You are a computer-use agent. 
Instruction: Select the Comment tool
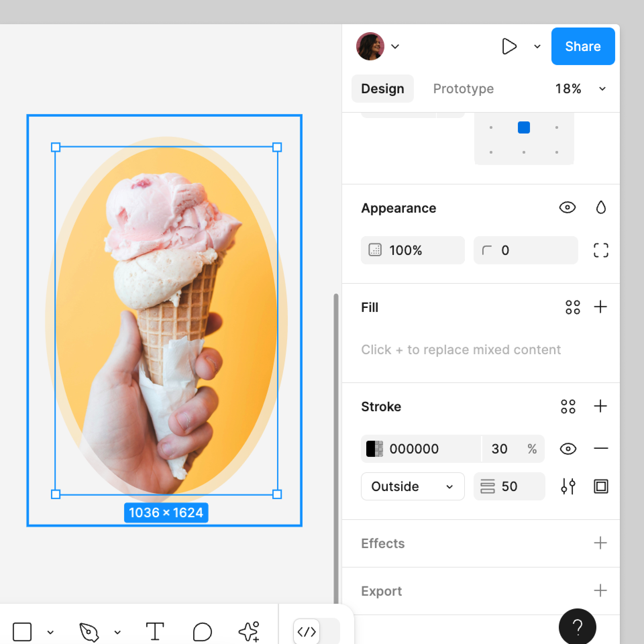pos(202,632)
